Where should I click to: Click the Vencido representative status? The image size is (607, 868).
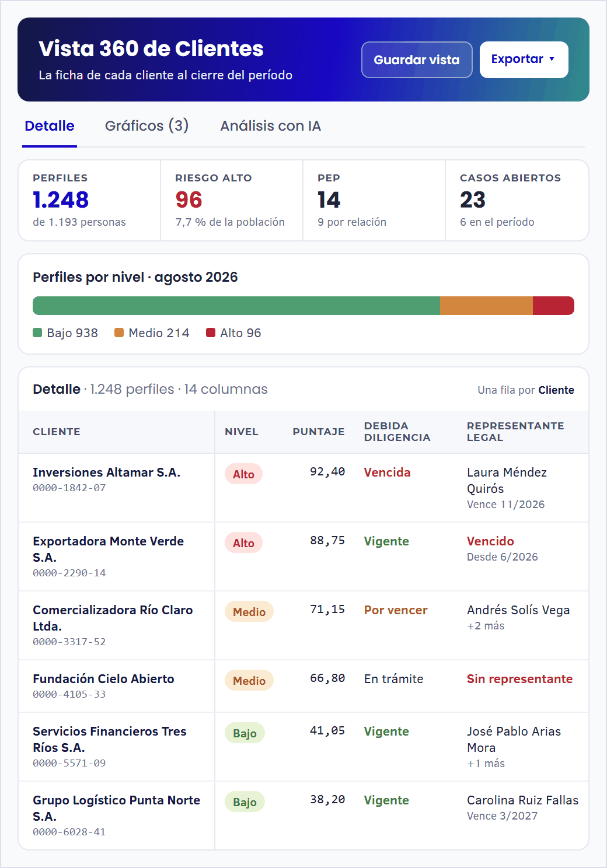click(490, 541)
